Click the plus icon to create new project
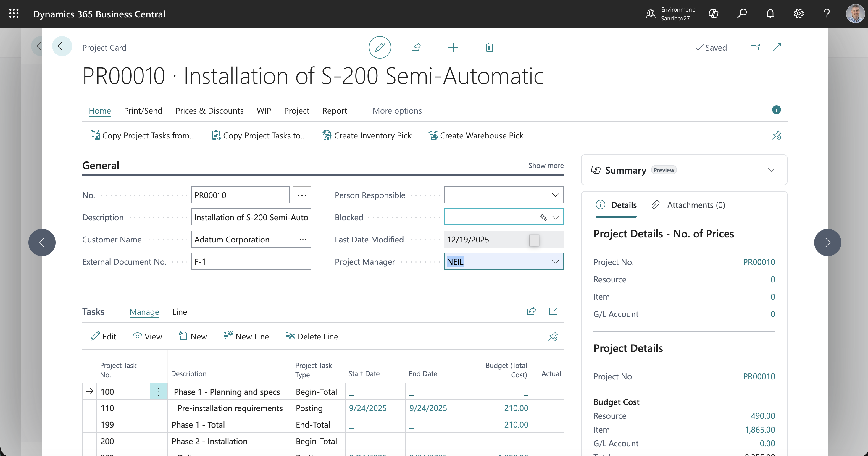 tap(453, 48)
